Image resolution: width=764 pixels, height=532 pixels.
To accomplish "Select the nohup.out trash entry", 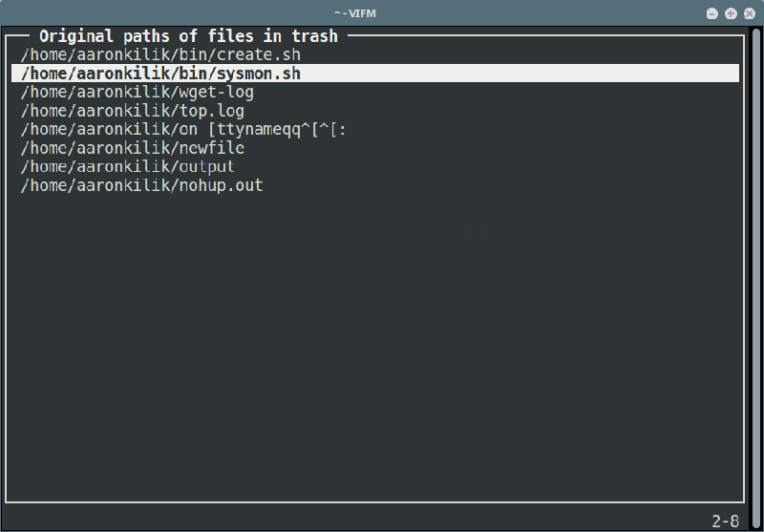I will [x=375, y=185].
